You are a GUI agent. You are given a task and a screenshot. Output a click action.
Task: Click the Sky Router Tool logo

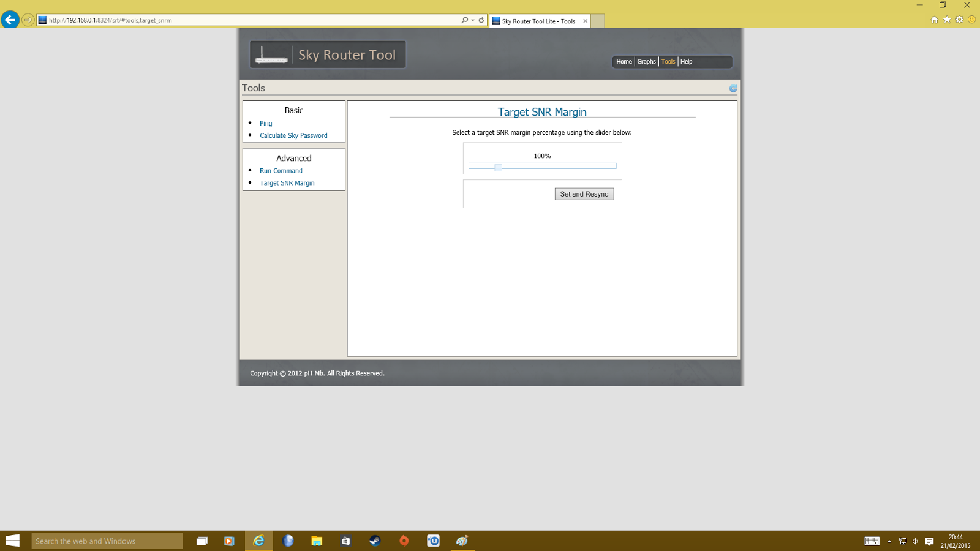coord(328,54)
